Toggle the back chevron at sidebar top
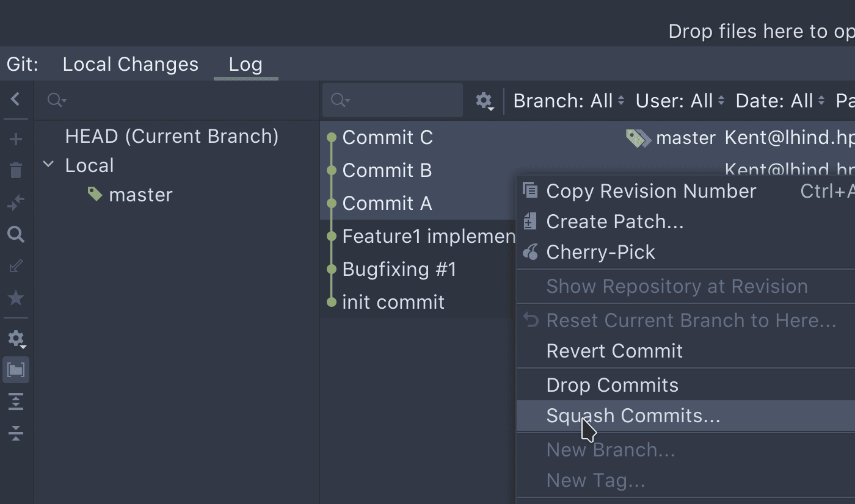Screen dimensions: 855x504 [x=16, y=99]
